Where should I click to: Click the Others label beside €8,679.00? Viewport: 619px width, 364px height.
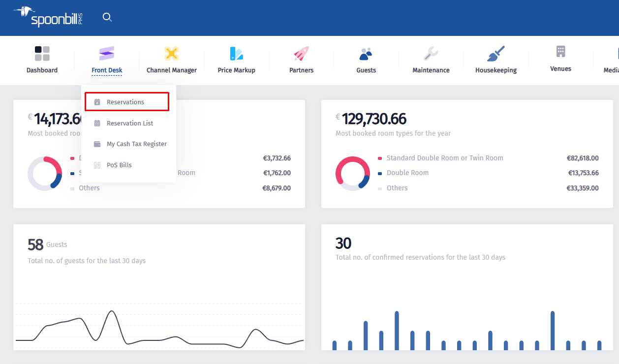coord(89,188)
